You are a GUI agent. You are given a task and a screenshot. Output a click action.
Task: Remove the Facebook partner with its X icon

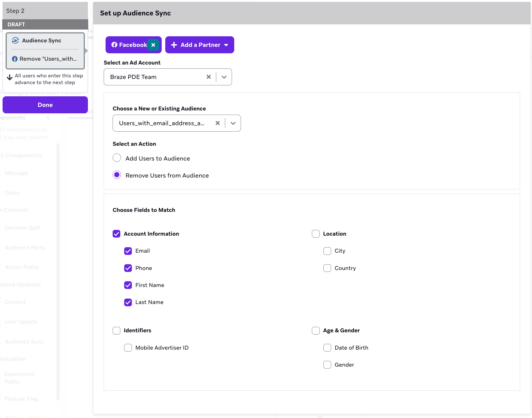coord(153,45)
